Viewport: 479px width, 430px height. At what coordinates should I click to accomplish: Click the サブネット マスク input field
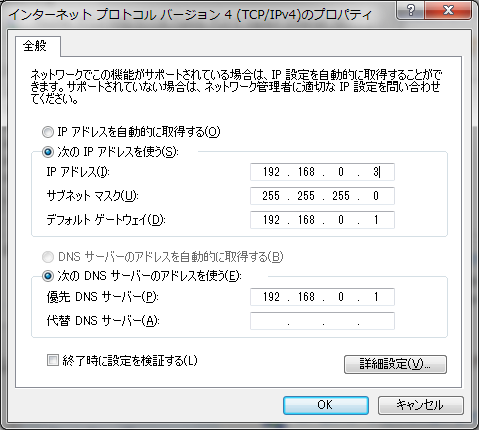pyautogui.click(x=322, y=196)
